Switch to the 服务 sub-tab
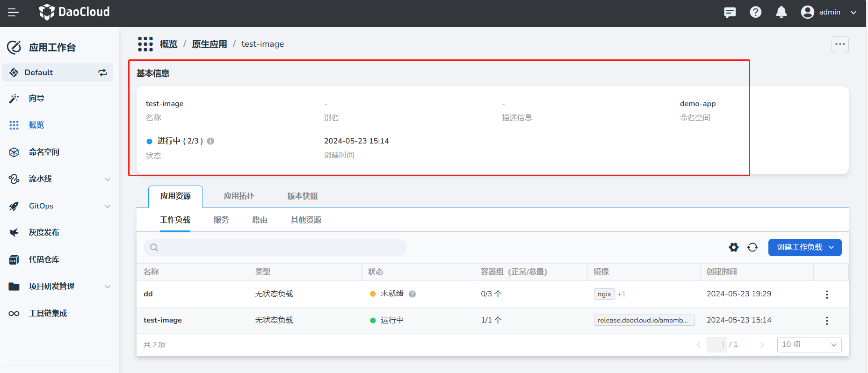 (221, 220)
